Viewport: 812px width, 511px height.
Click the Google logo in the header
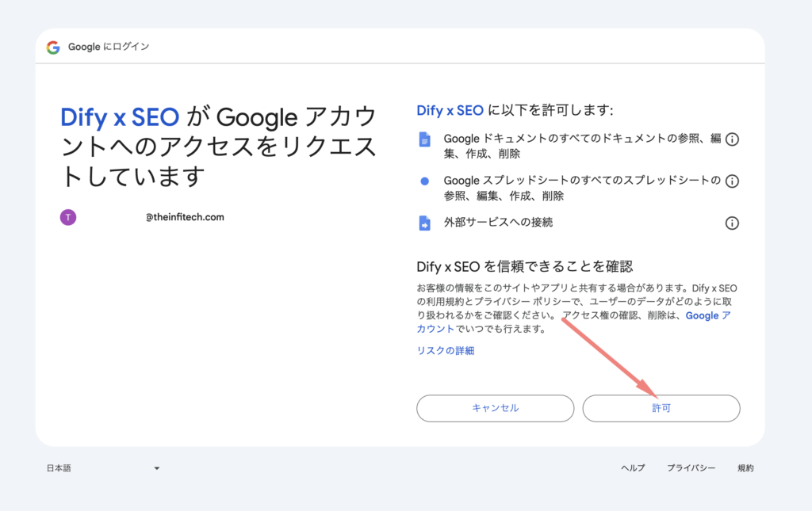click(x=53, y=47)
